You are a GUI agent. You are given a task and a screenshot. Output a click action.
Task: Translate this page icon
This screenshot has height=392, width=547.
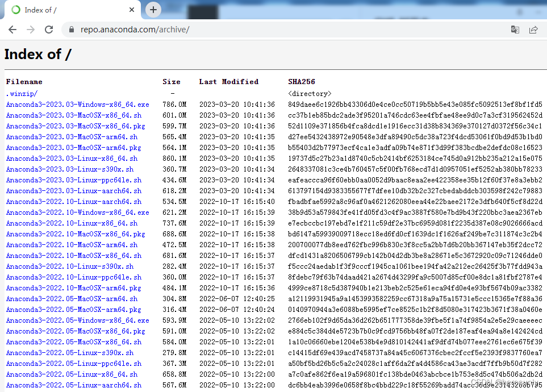click(x=515, y=30)
